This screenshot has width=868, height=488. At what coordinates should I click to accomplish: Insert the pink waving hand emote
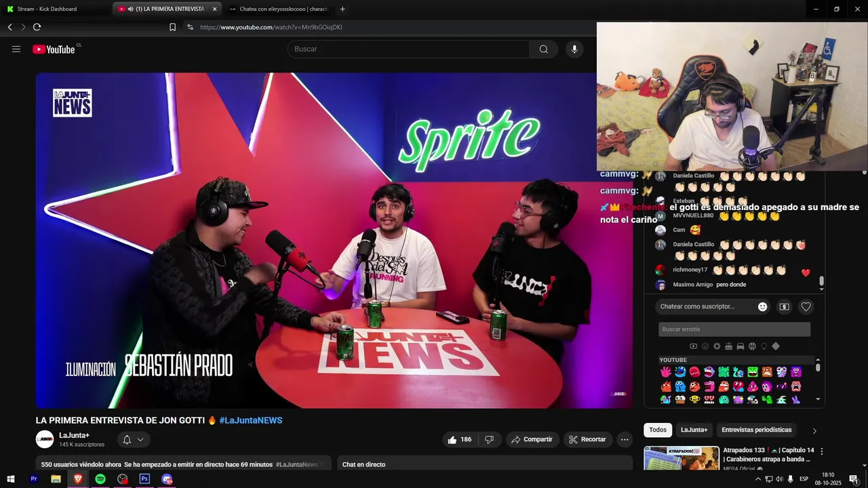666,371
